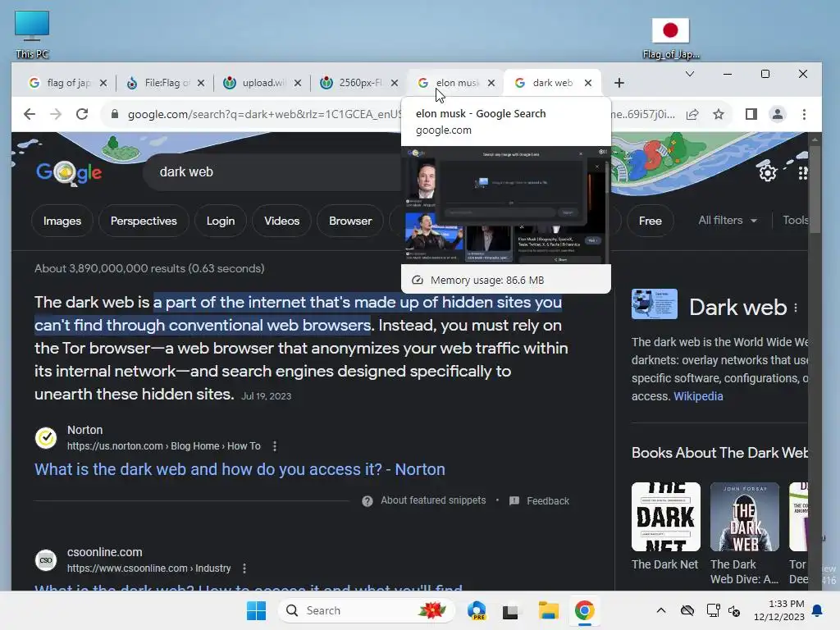Open more options next to Dark web title
The image size is (840, 630).
coord(796,308)
